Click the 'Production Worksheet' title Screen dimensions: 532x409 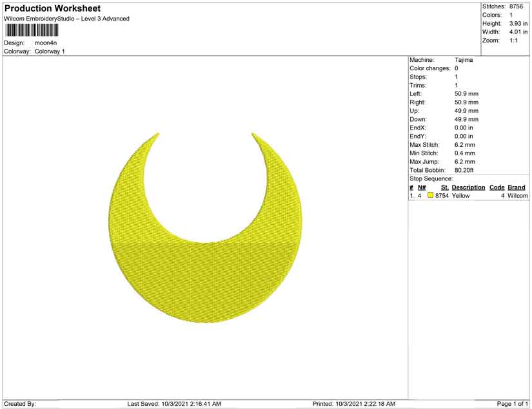point(53,8)
